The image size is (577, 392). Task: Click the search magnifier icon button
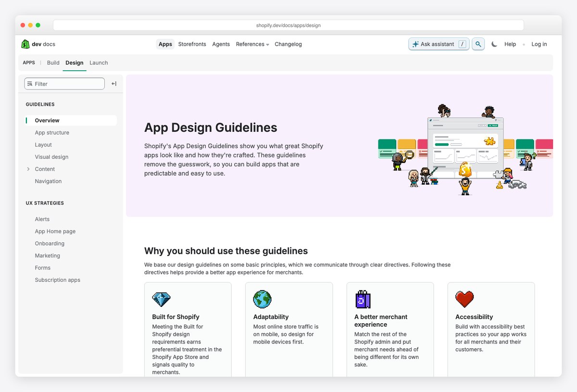coord(478,44)
